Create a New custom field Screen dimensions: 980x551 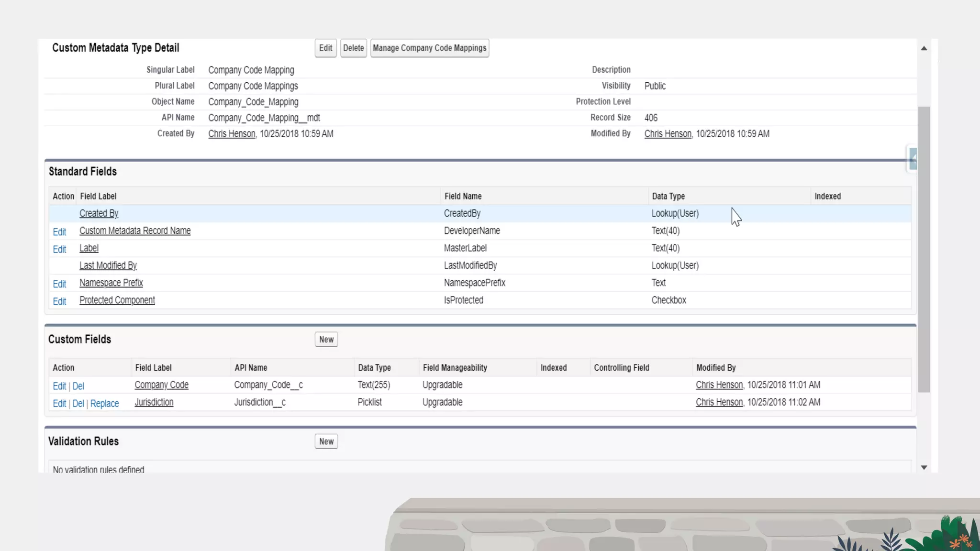coord(326,340)
